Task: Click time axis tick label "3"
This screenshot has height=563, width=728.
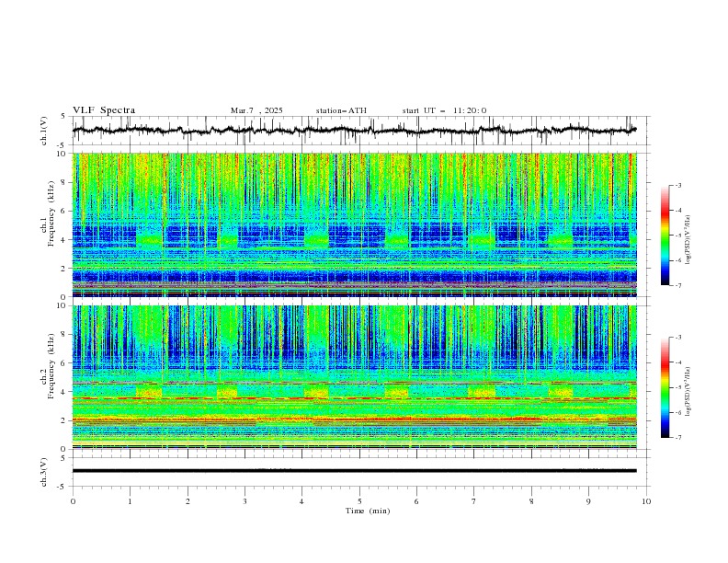Action: click(x=245, y=501)
